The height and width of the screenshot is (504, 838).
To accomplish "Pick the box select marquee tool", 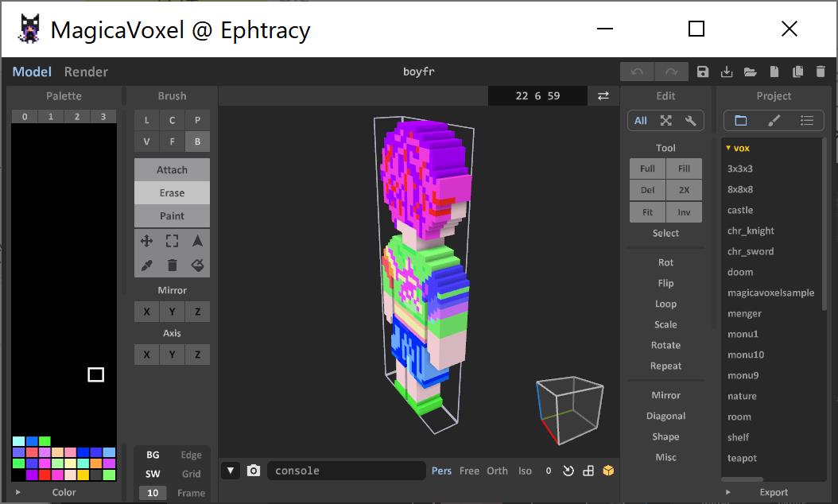I will point(172,241).
